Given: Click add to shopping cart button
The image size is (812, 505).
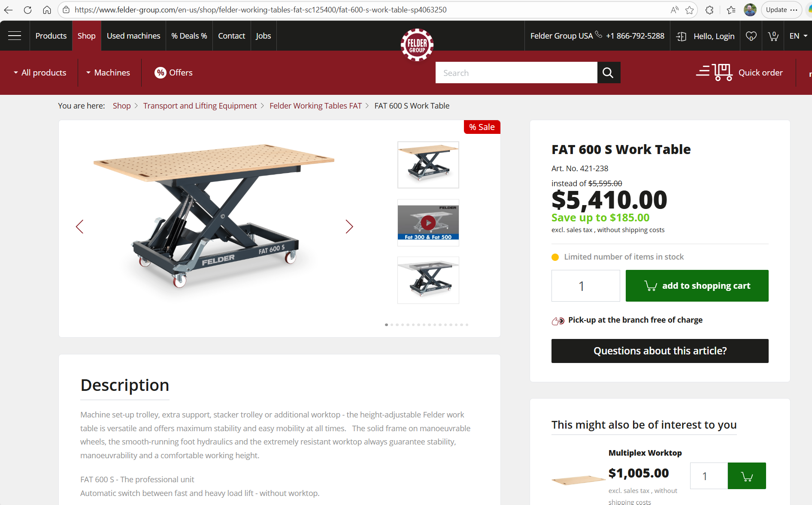Looking at the screenshot, I should [697, 286].
